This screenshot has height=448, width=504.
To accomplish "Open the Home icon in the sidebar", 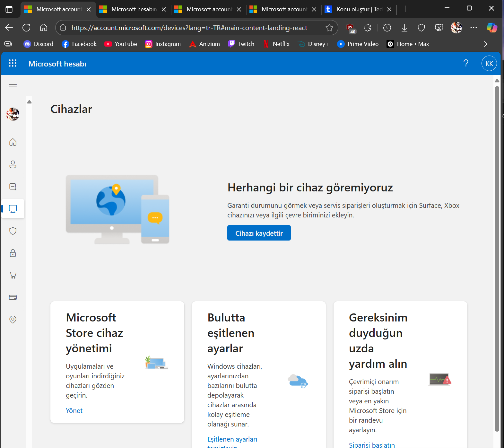I will [x=13, y=142].
